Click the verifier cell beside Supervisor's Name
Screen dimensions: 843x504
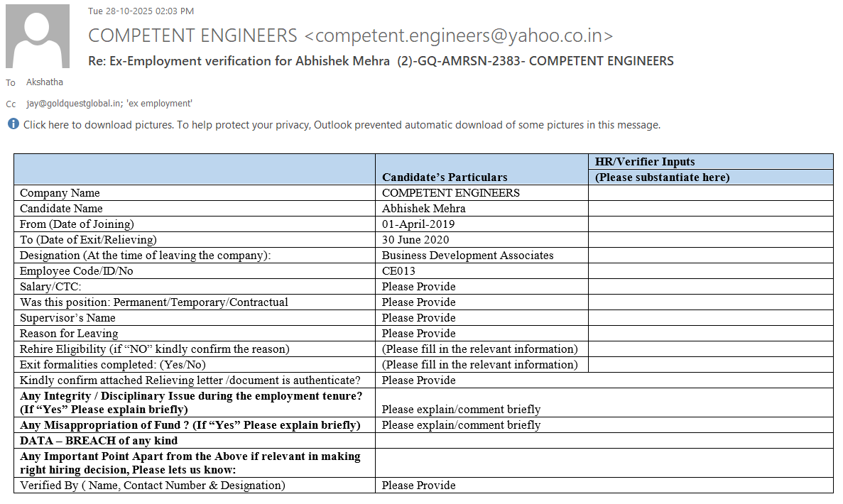tap(710, 318)
